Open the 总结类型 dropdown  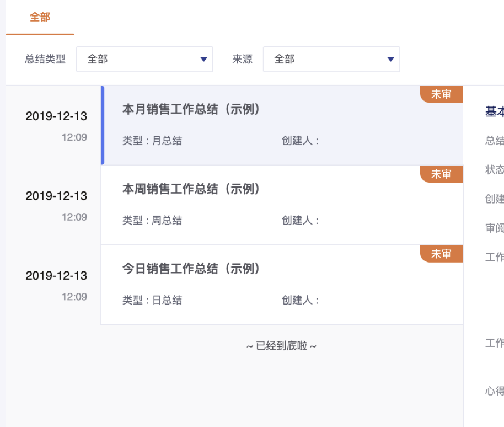(x=144, y=59)
